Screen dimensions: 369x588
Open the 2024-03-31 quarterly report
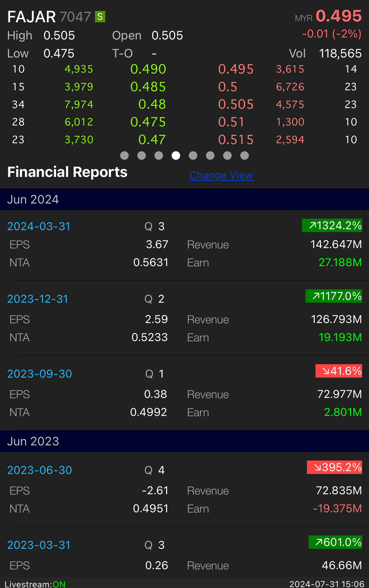coord(39,226)
